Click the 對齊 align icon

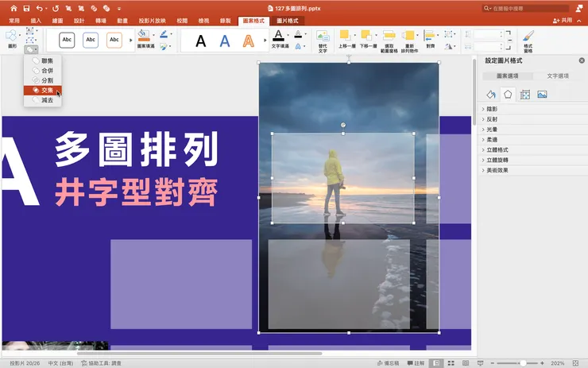(429, 36)
